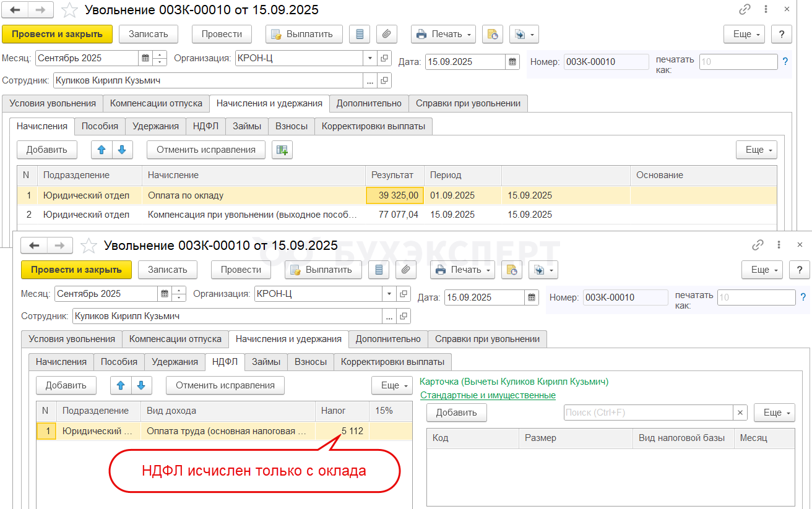The width and height of the screenshot is (812, 509).
Task: Star the back window document as favorite
Action: 70,10
